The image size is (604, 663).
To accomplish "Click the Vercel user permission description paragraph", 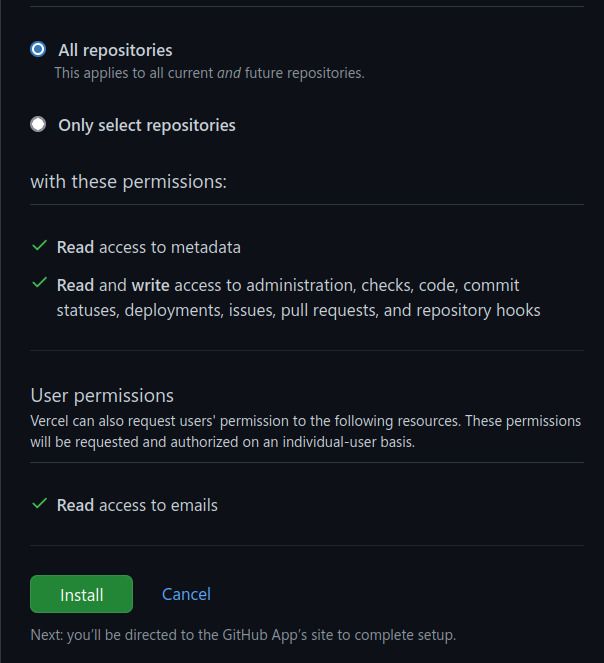I will tap(305, 431).
